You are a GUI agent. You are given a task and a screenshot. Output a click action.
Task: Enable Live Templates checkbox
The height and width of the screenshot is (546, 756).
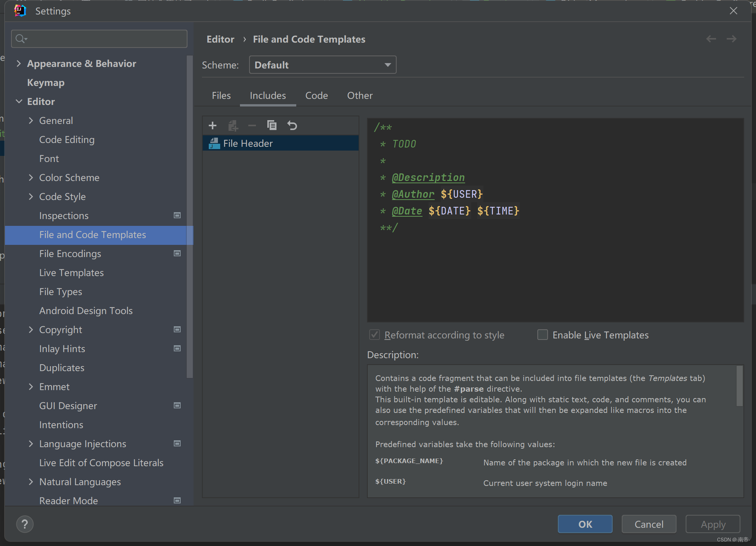coord(543,335)
